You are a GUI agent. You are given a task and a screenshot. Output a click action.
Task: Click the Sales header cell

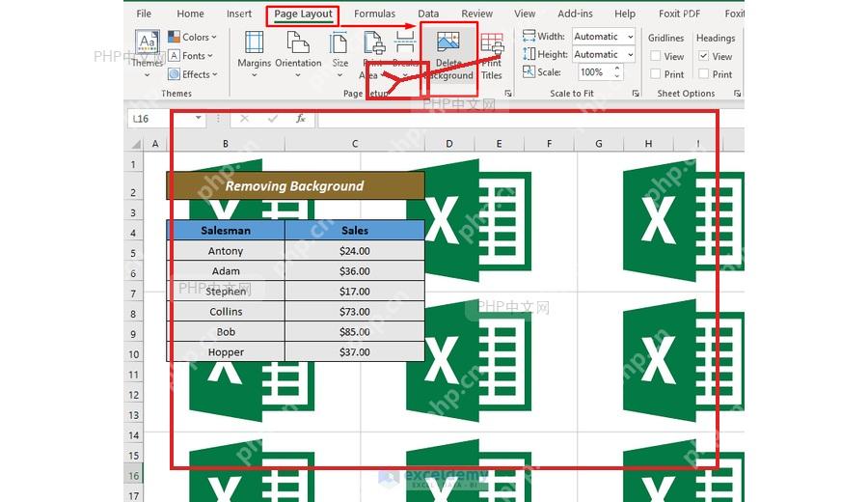[355, 230]
